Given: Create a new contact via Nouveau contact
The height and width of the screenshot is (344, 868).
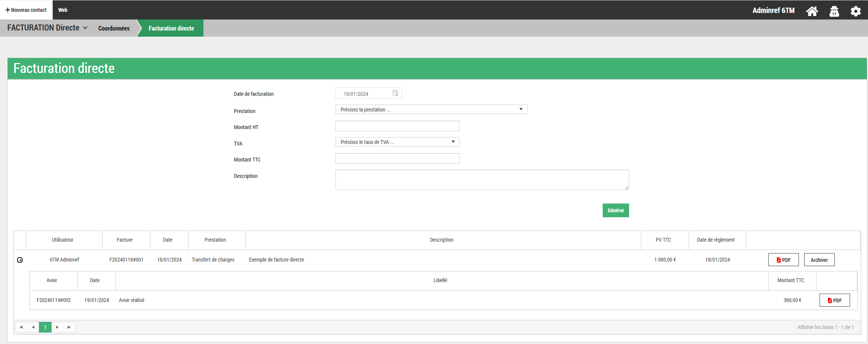Looking at the screenshot, I should tap(26, 10).
